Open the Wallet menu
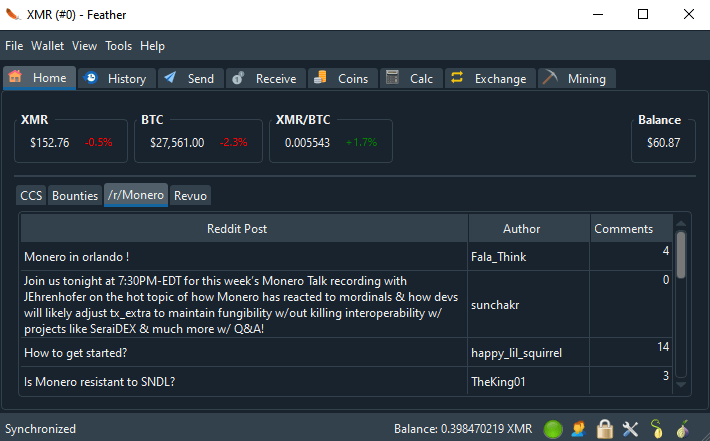 coord(47,46)
